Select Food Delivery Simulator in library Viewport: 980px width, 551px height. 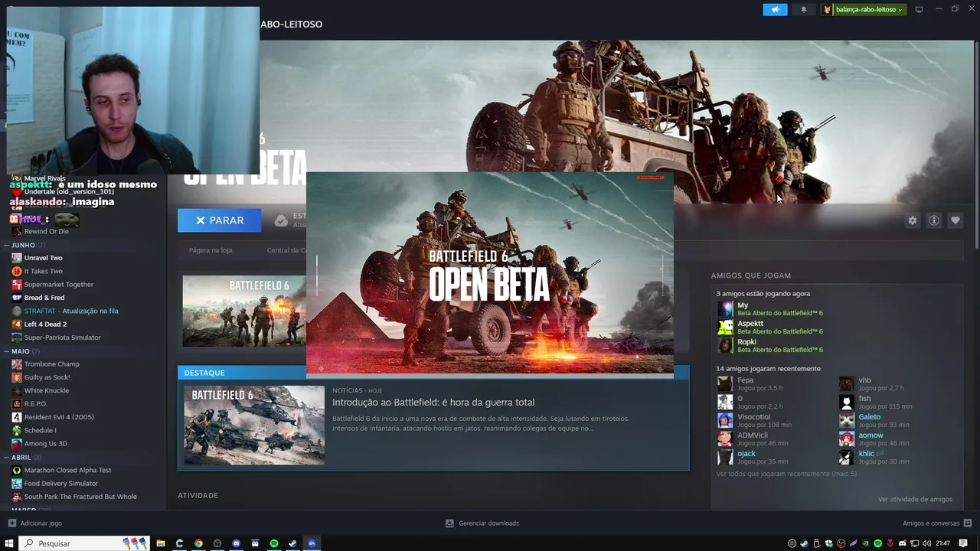[60, 484]
